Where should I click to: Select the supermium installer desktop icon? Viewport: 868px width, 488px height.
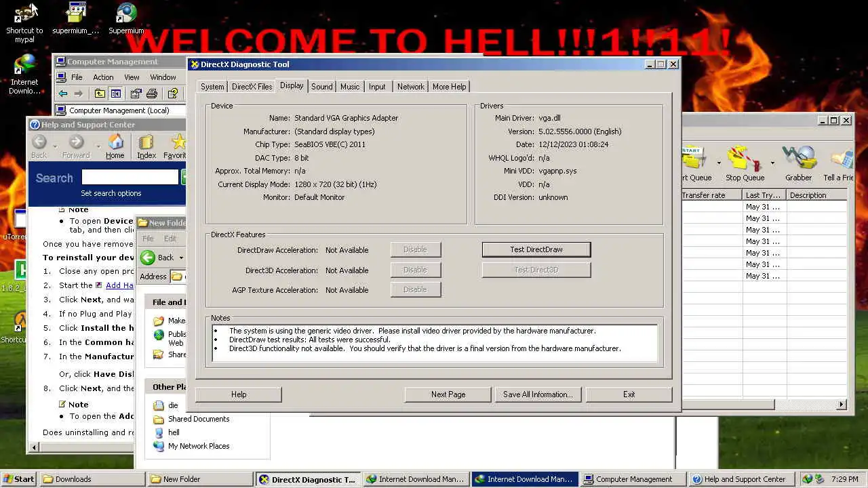(76, 19)
